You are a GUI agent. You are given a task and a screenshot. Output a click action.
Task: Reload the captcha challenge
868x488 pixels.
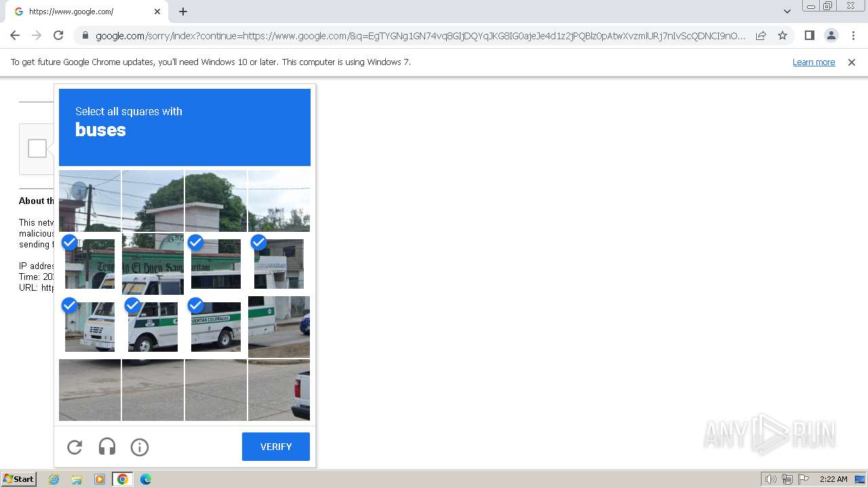75,447
